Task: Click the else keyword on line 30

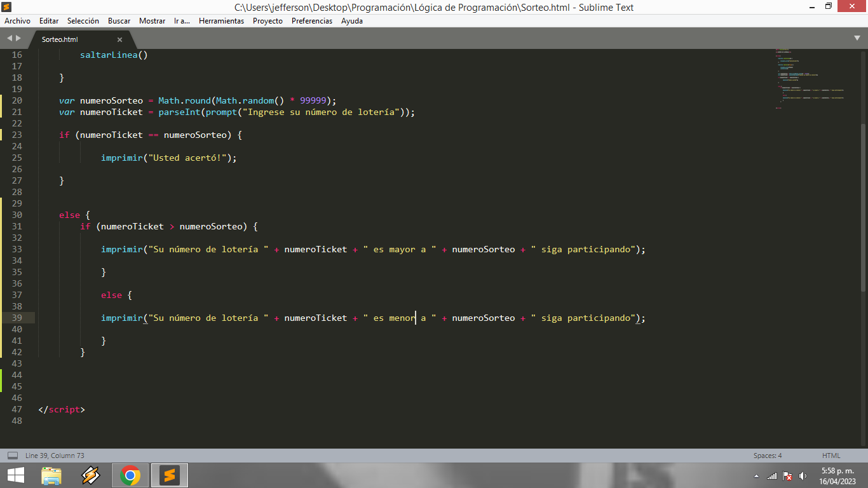Action: click(x=69, y=215)
